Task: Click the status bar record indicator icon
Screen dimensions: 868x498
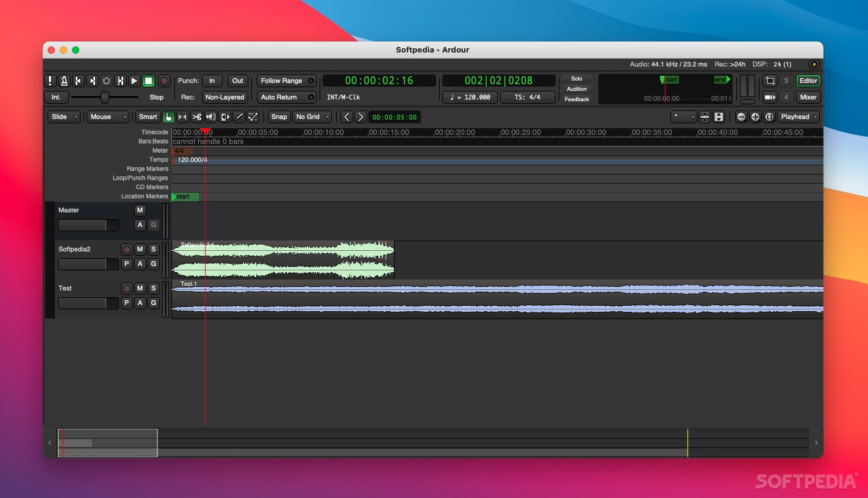Action: click(x=814, y=64)
